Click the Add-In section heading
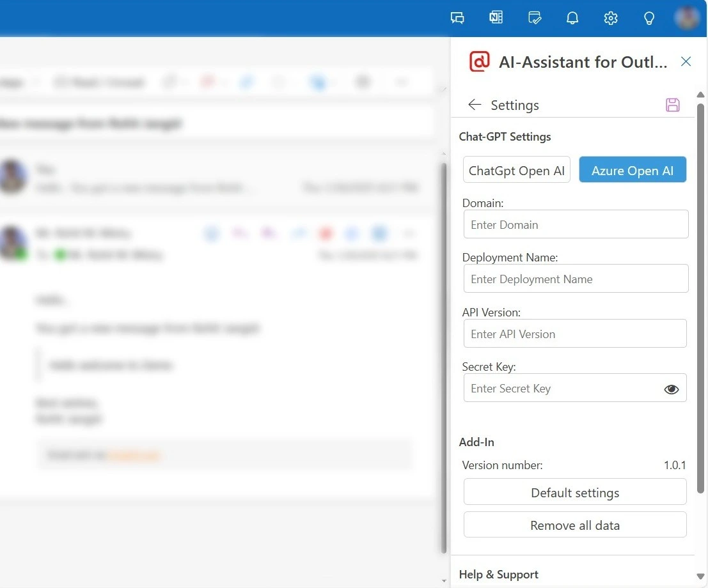This screenshot has width=708, height=588. point(476,442)
